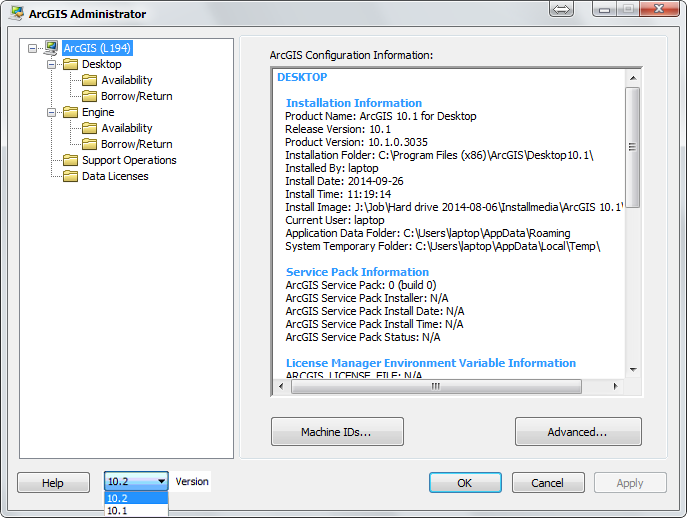Viewport: 687px width, 518px height.
Task: Click vertical scrollbar down arrow in info panel
Action: coord(632,370)
